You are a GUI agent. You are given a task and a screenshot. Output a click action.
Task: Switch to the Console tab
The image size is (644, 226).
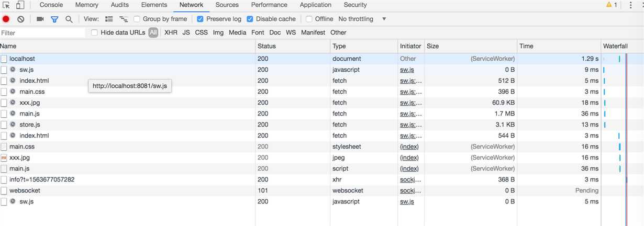[51, 5]
